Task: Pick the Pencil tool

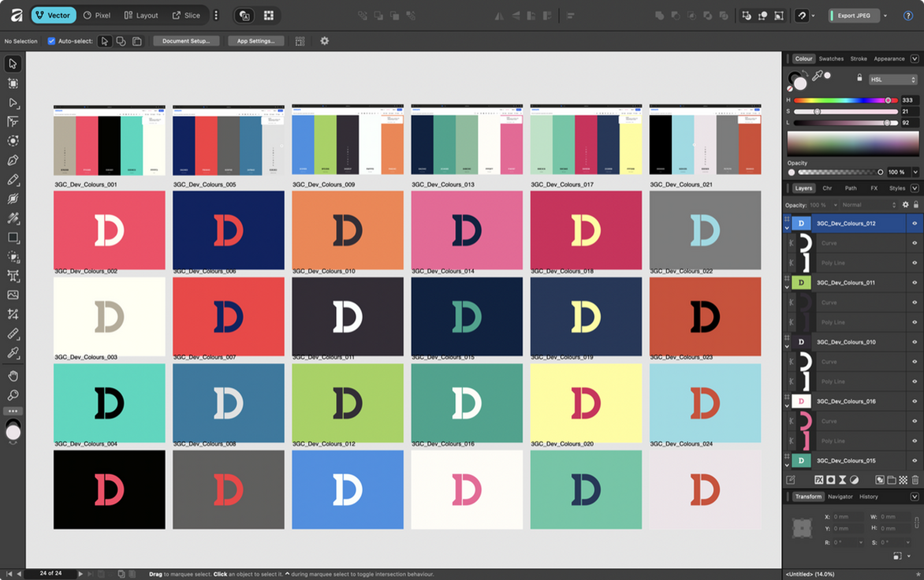Action: 13,180
